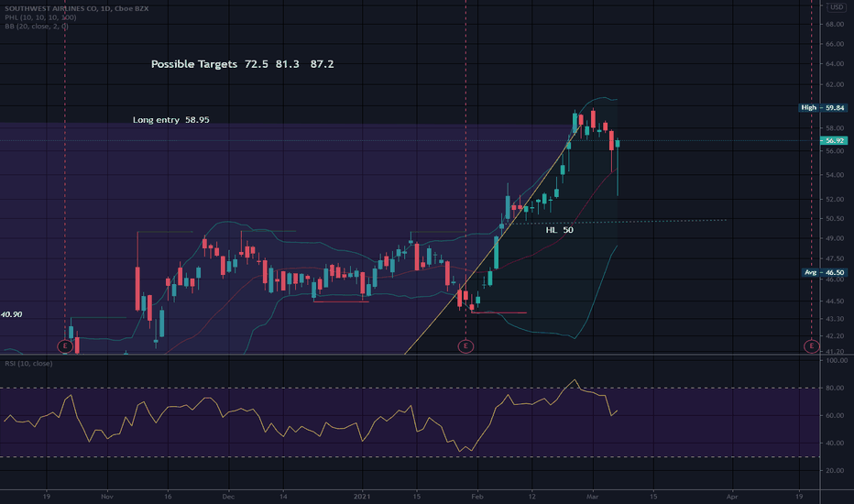The width and height of the screenshot is (854, 504).
Task: Click the 'High 59.84' price tag
Action: point(823,108)
